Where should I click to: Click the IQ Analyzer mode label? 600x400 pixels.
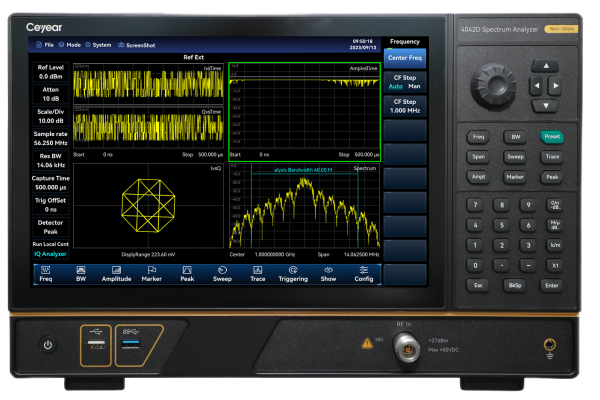pos(51,254)
